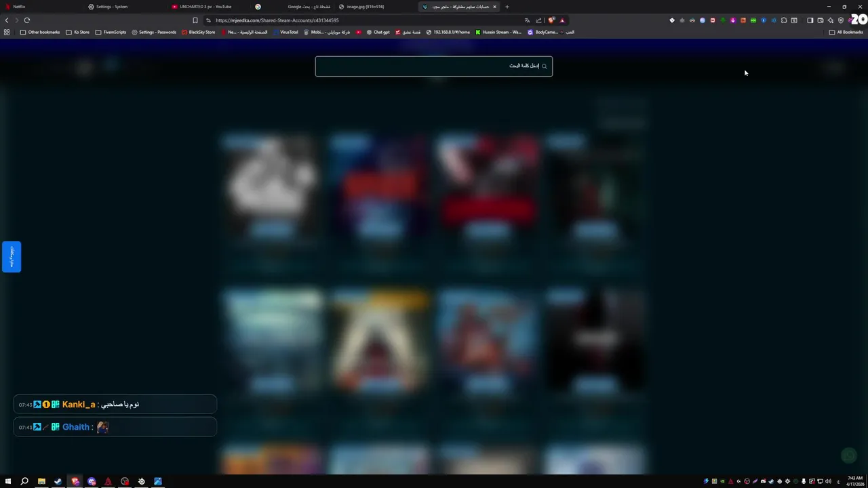This screenshot has height=488, width=868.
Task: Open the Settings - Passwords bookmark
Action: point(154,32)
